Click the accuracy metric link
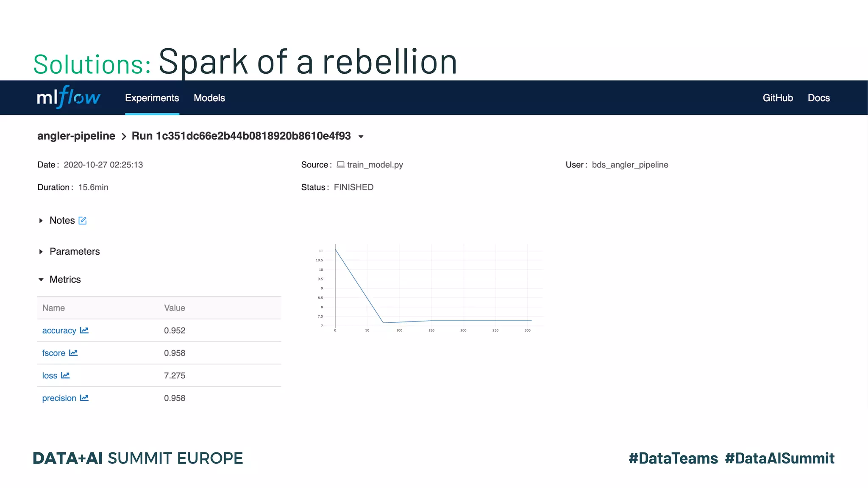The width and height of the screenshot is (868, 488). pos(59,330)
